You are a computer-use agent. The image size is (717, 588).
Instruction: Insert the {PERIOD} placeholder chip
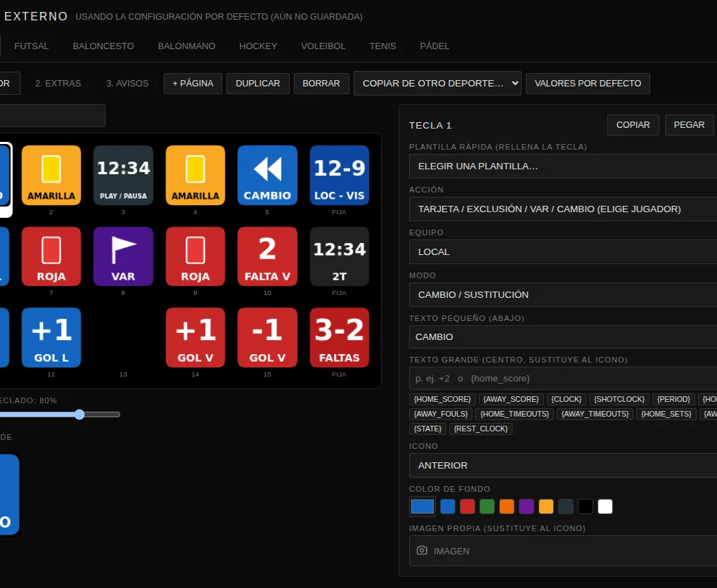tap(673, 399)
